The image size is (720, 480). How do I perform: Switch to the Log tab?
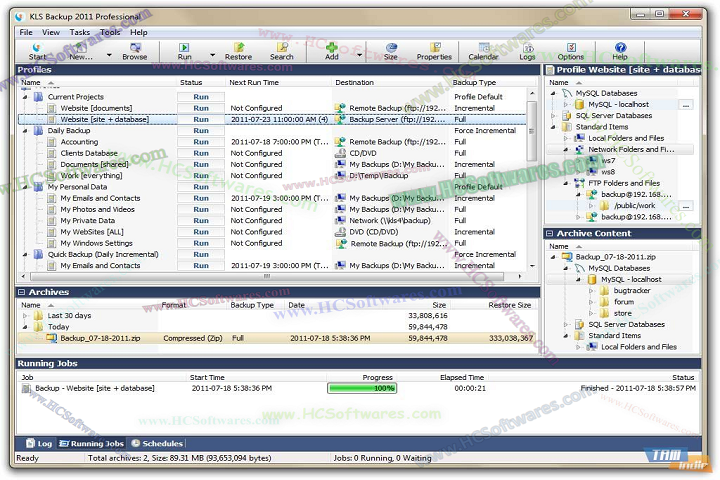point(39,444)
